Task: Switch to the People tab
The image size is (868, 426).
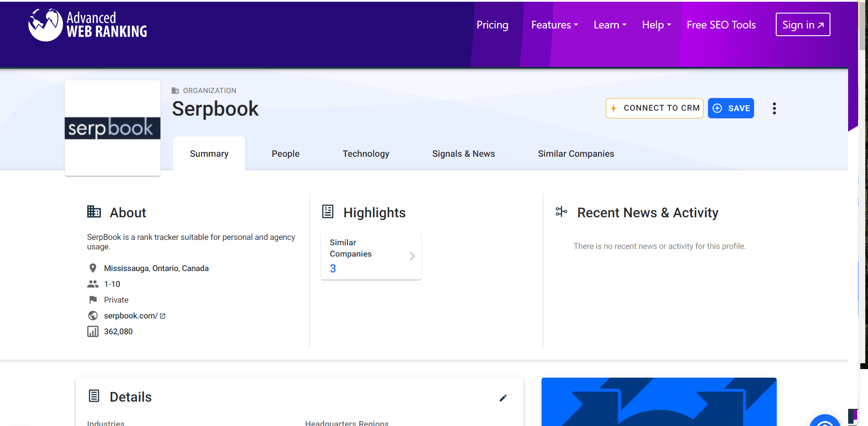Action: click(285, 154)
